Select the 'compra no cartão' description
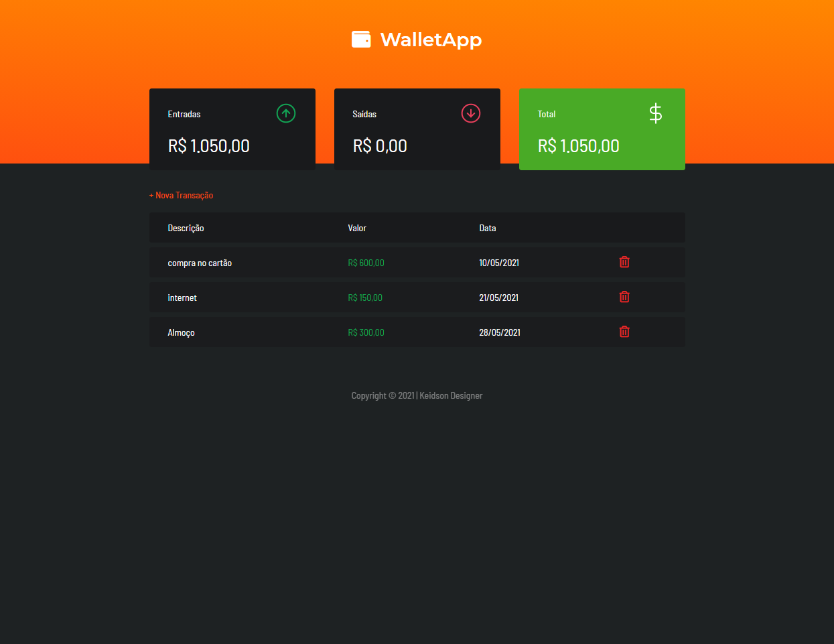 click(x=200, y=263)
